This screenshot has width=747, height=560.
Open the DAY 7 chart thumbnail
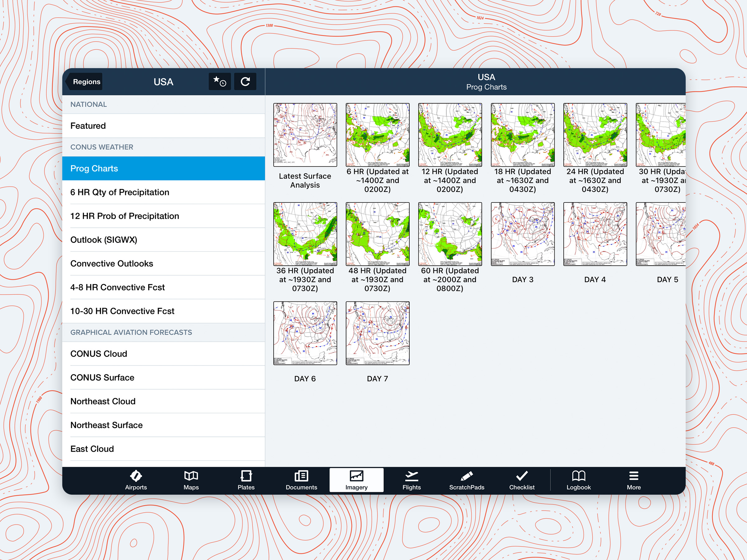click(x=378, y=333)
